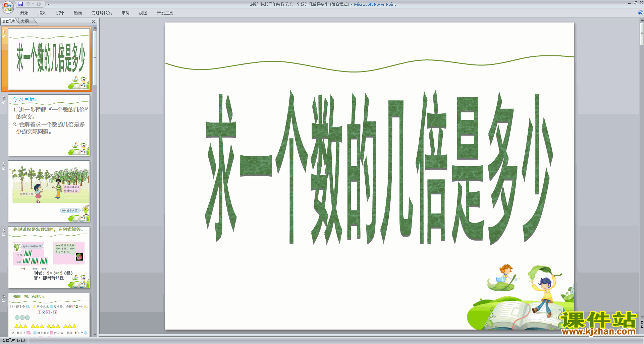Click animation star icon beside slide 4
Screen dimensions: 644x344
(x=4, y=235)
